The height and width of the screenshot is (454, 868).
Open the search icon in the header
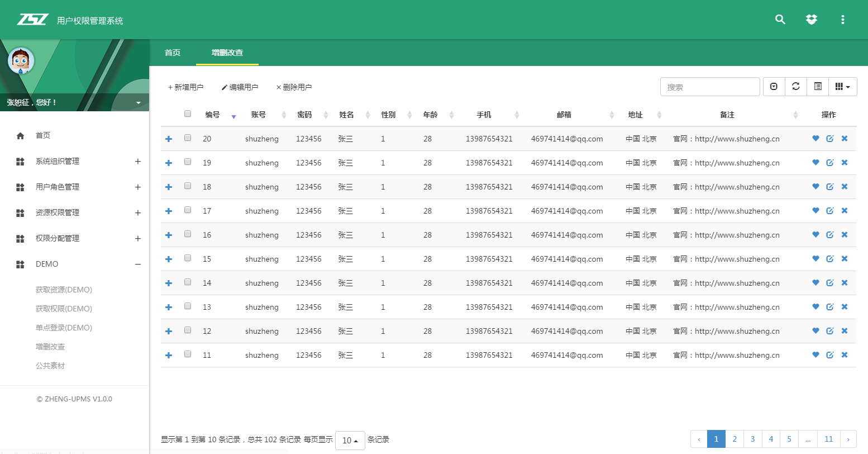780,20
